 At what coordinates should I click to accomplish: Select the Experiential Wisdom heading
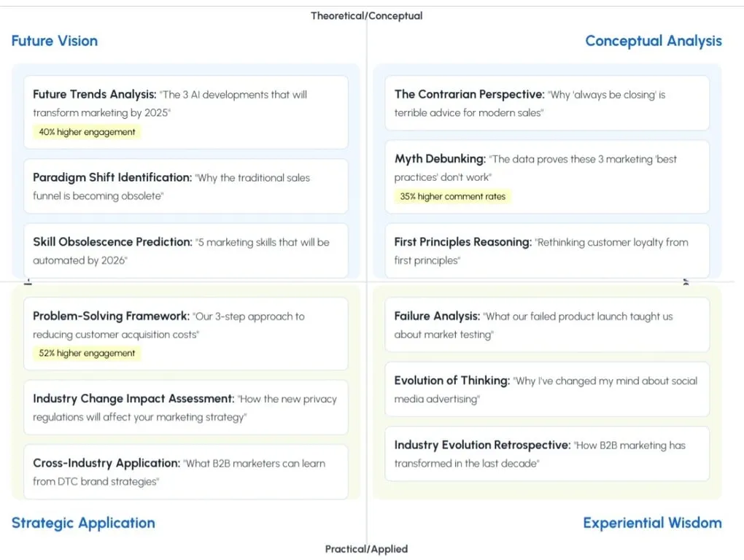(652, 523)
